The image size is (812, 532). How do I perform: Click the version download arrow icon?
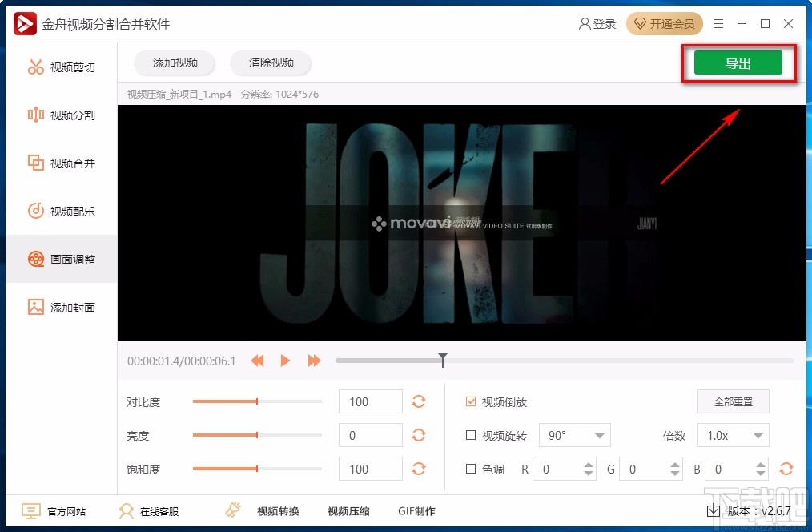tap(713, 510)
